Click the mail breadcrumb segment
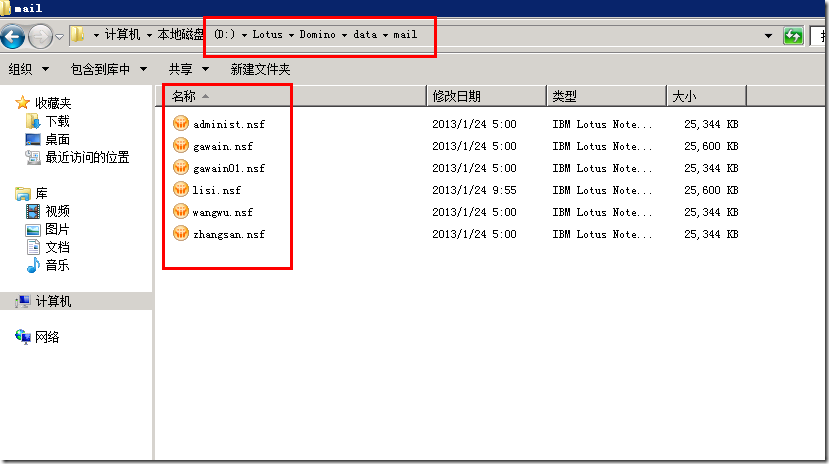This screenshot has height=464, width=829. pos(405,34)
